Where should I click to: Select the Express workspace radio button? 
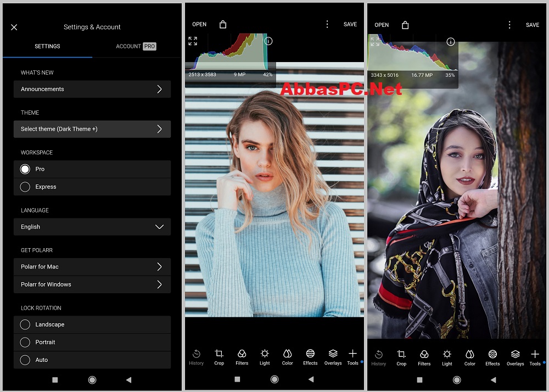[x=25, y=187]
